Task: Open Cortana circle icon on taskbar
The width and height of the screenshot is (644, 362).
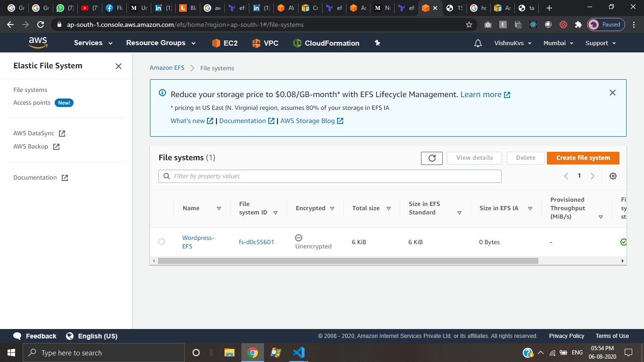Action: point(196,353)
